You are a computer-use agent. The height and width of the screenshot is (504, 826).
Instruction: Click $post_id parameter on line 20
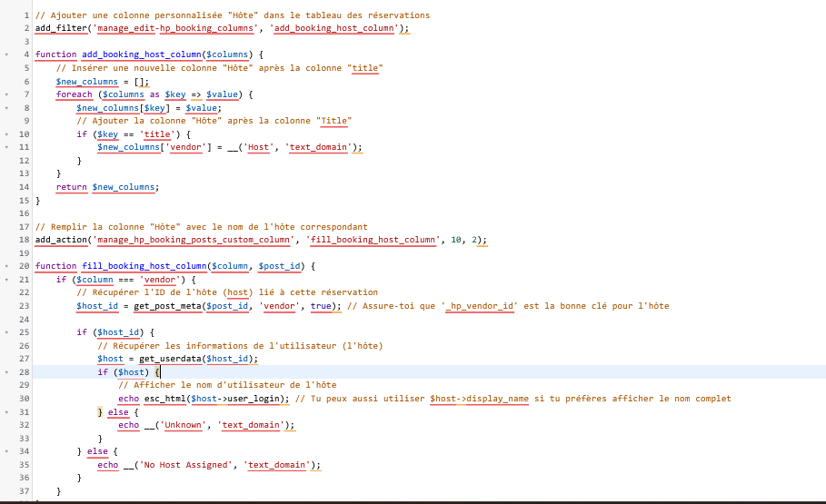279,266
